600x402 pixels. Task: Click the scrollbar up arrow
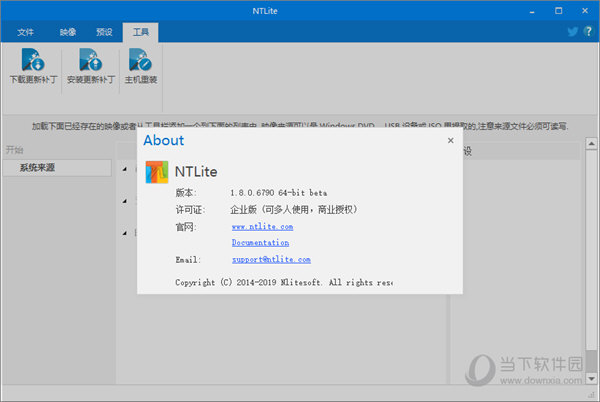pyautogui.click(x=592, y=144)
